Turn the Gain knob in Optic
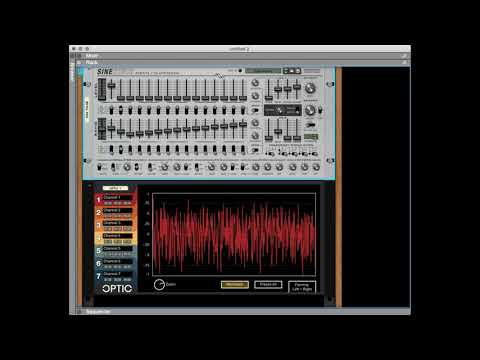This screenshot has width=480, height=360. [159, 284]
